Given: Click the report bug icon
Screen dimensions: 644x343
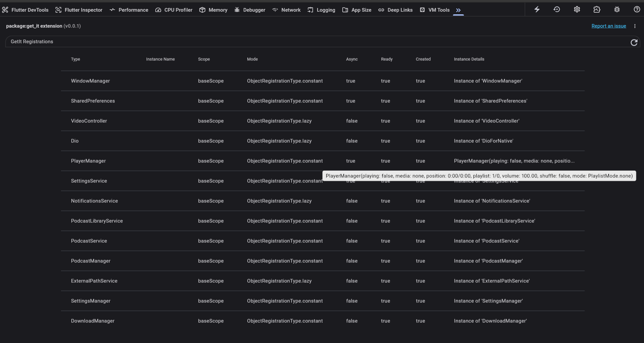Looking at the screenshot, I should 617,9.
